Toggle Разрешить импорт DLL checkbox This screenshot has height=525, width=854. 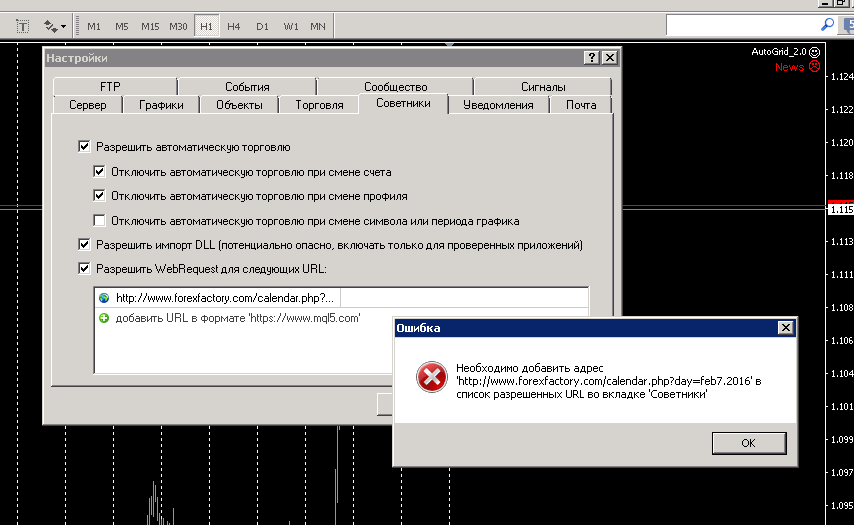(x=84, y=245)
